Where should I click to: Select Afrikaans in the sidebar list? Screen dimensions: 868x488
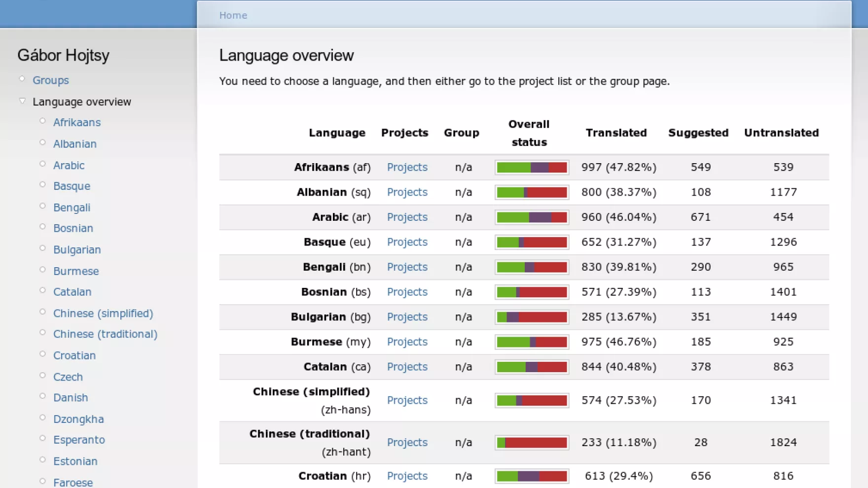click(77, 122)
